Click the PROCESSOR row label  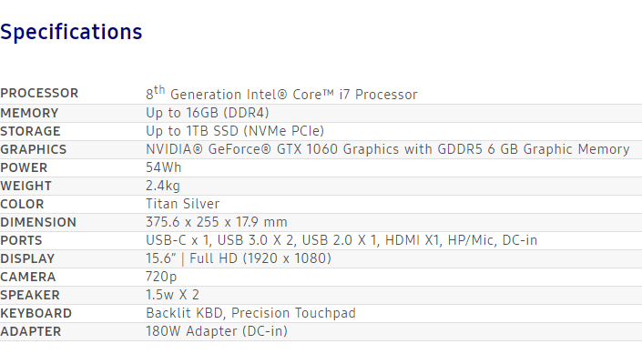pyautogui.click(x=39, y=94)
